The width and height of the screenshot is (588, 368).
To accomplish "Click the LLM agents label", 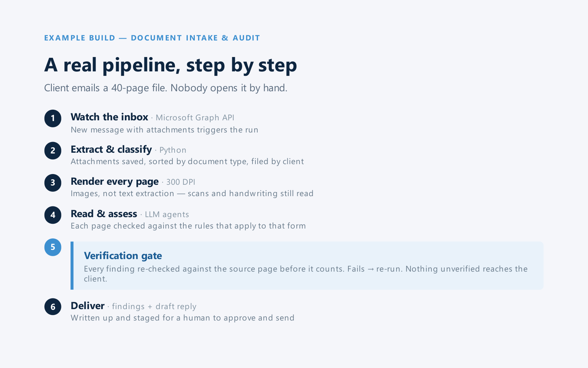I will click(167, 215).
